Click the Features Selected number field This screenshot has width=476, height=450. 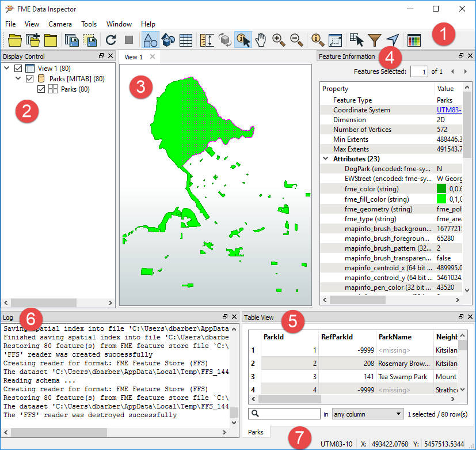click(419, 71)
